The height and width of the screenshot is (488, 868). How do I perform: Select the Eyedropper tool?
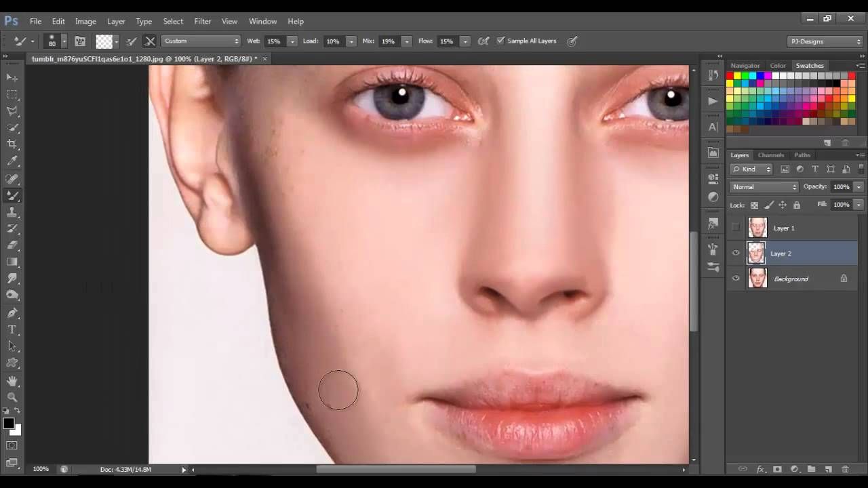pyautogui.click(x=12, y=161)
